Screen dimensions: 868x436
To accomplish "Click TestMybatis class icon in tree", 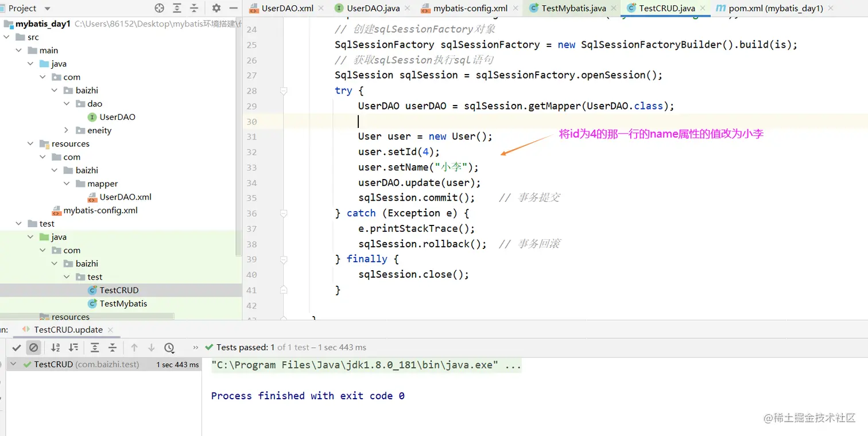I will (x=92, y=303).
